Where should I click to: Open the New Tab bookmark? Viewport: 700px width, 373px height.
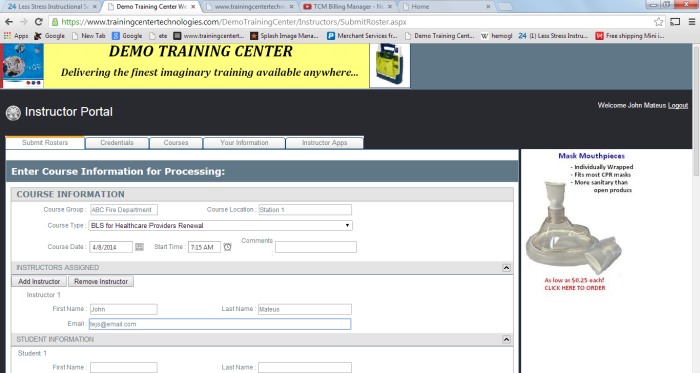pyautogui.click(x=88, y=36)
